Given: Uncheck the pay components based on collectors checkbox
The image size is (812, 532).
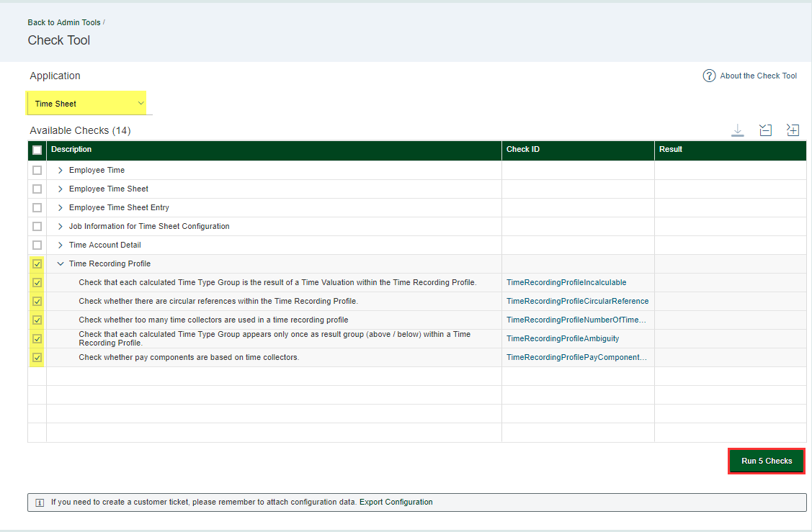Looking at the screenshot, I should [37, 357].
